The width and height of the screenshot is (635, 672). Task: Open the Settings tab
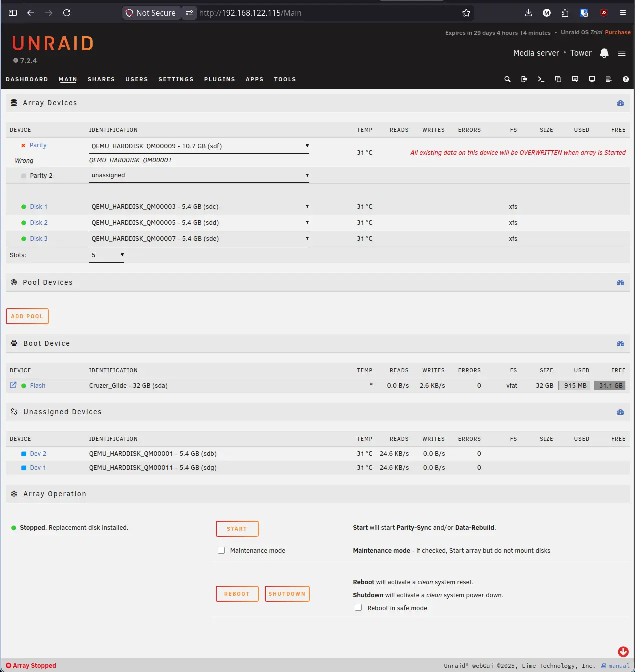tap(176, 79)
